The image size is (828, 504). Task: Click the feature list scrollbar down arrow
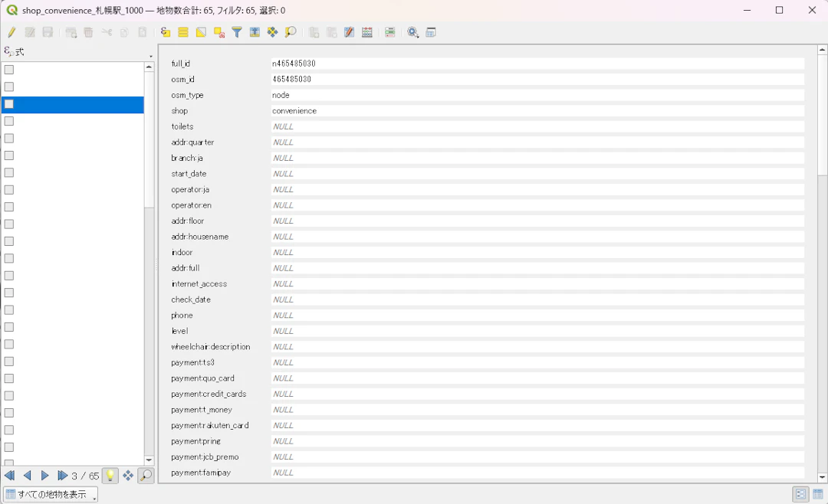(149, 460)
